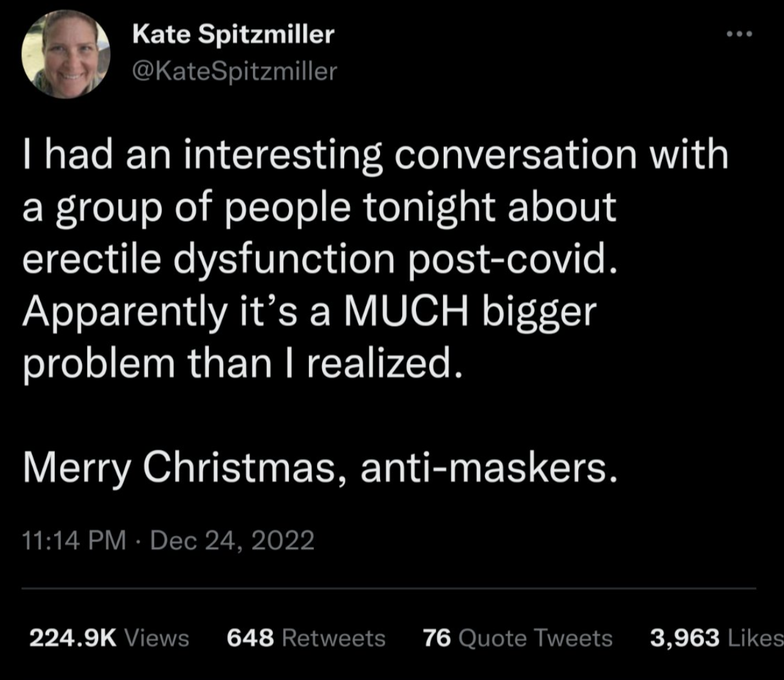Click the word anti-maskers

(x=489, y=468)
